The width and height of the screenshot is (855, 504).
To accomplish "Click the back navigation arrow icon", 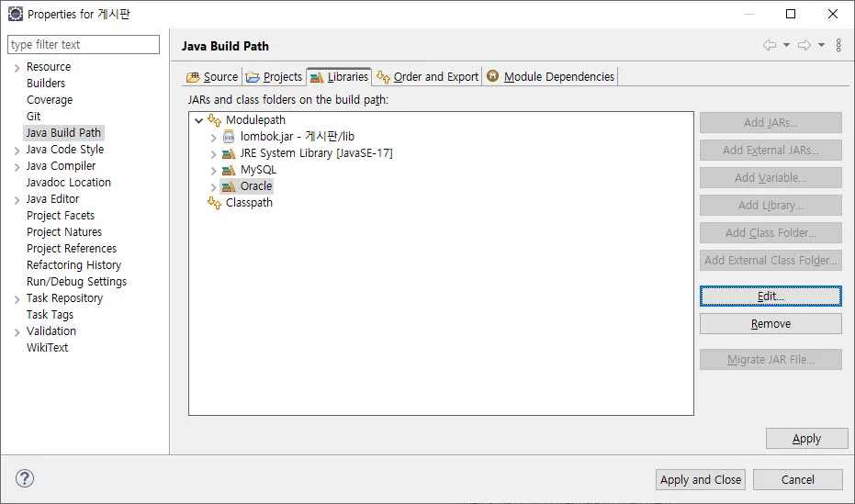I will pyautogui.click(x=770, y=45).
